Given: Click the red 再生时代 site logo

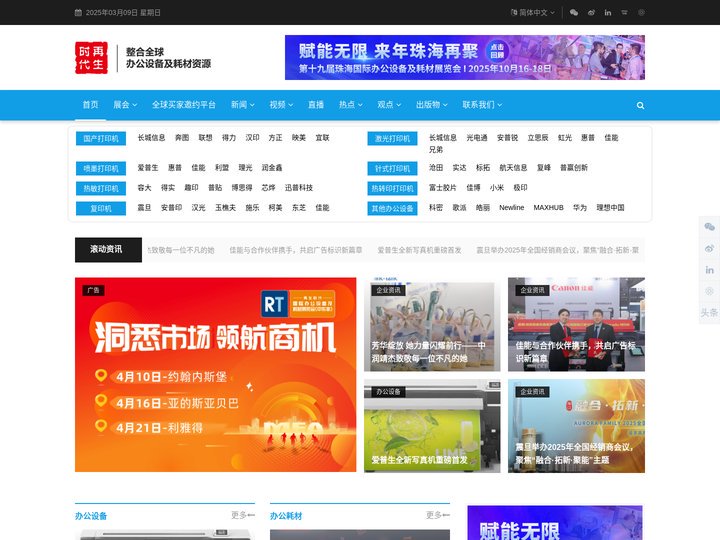Looking at the screenshot, I should (x=91, y=57).
